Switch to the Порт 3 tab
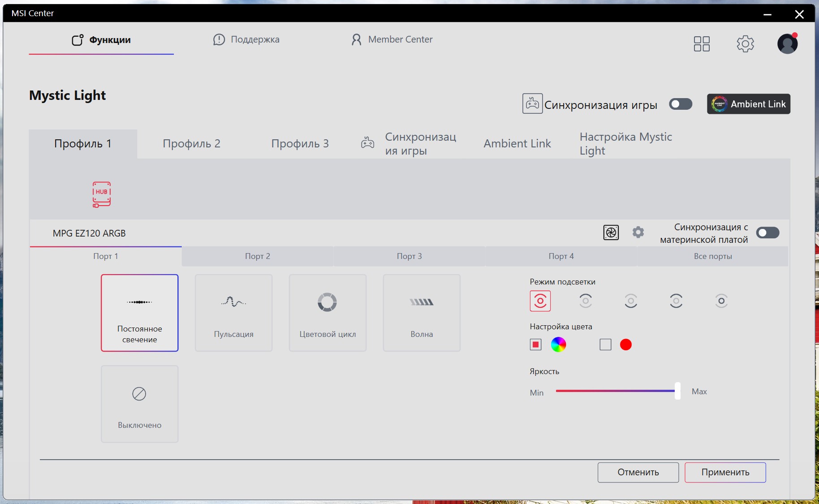Screen dimensions: 819x504 coord(409,256)
